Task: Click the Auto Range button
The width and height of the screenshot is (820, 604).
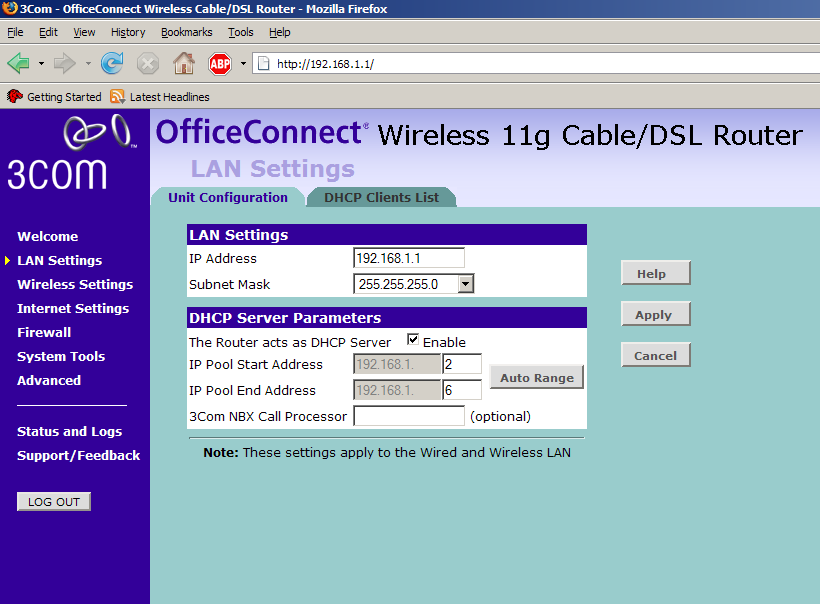Action: coord(537,377)
